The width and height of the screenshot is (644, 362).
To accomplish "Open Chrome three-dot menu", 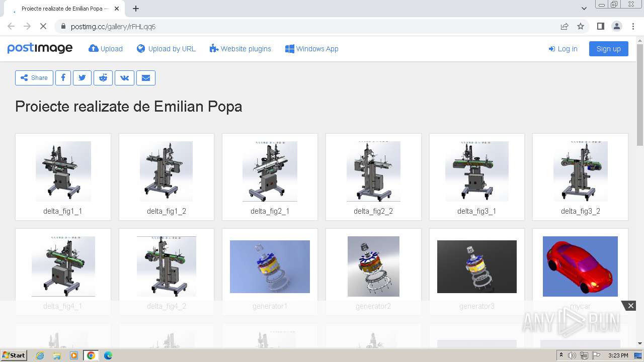I will tap(633, 26).
